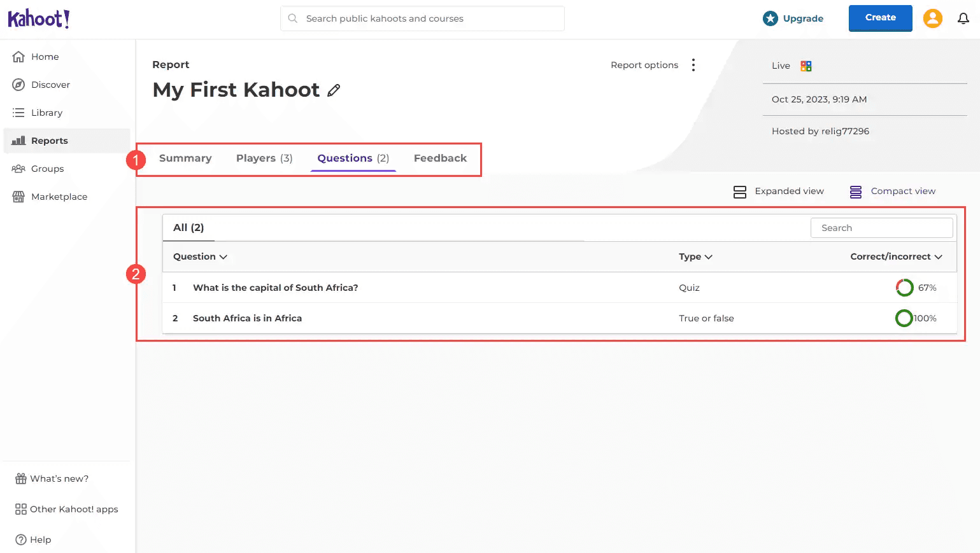Click 'Oct 25, 2023, 9:19 AM' date
980x553 pixels.
[819, 99]
